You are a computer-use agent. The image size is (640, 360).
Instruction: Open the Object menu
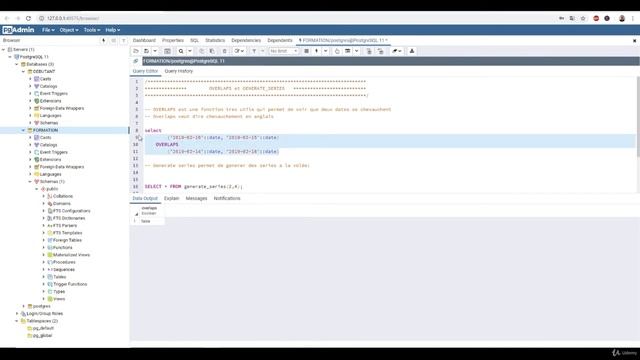click(x=69, y=30)
